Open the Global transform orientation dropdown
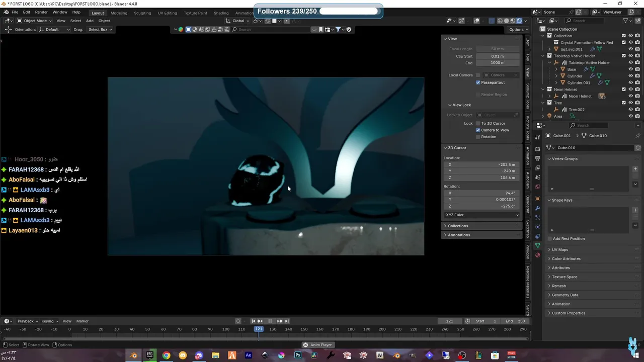Viewport: 644px width, 362px height. coord(237,21)
